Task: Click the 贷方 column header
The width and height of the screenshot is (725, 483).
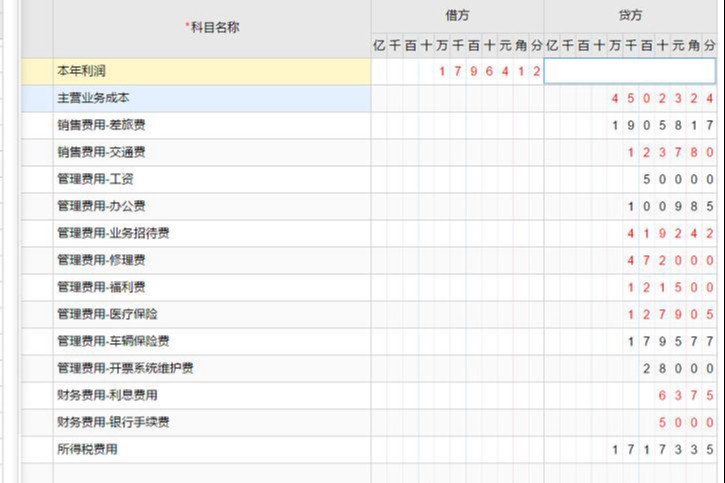Action: pyautogui.click(x=630, y=16)
